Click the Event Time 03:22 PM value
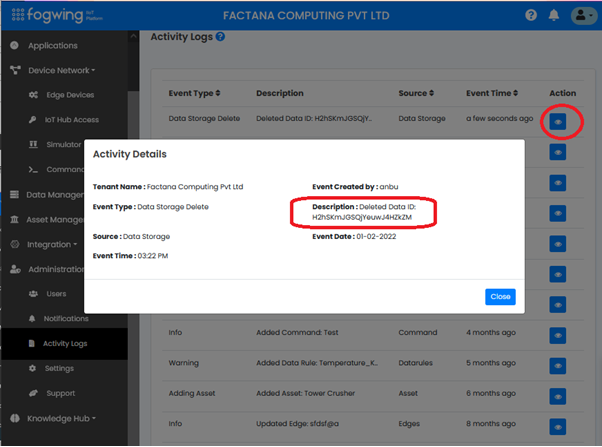This screenshot has height=447, width=602. click(x=153, y=256)
